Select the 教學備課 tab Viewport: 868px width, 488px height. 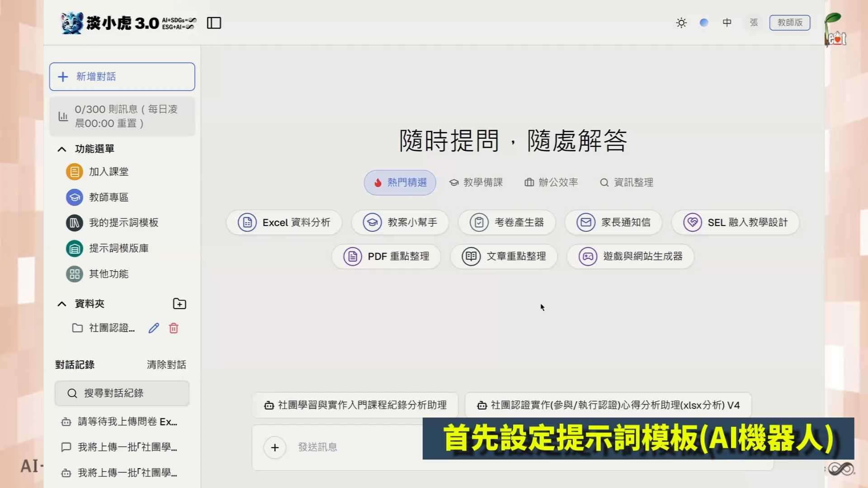(476, 183)
